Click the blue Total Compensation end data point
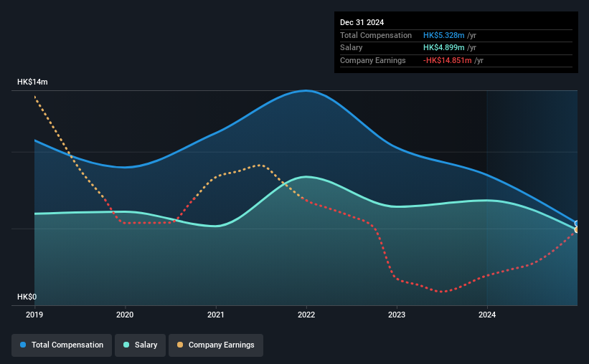 [x=577, y=224]
